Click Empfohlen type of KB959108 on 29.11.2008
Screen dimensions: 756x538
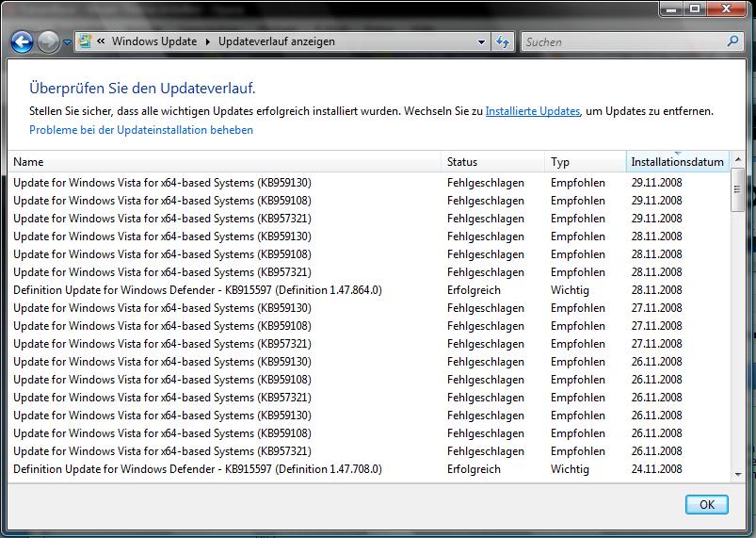pos(578,201)
